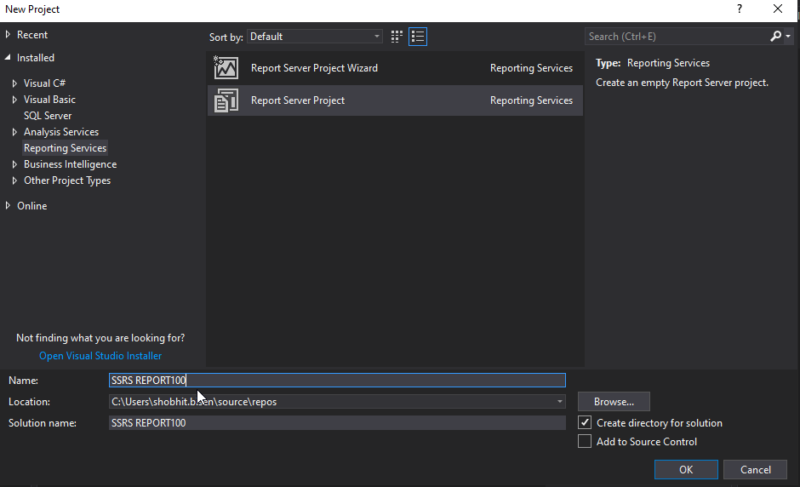Select SQL Server category
Screen dimensions: 800x487
point(48,116)
